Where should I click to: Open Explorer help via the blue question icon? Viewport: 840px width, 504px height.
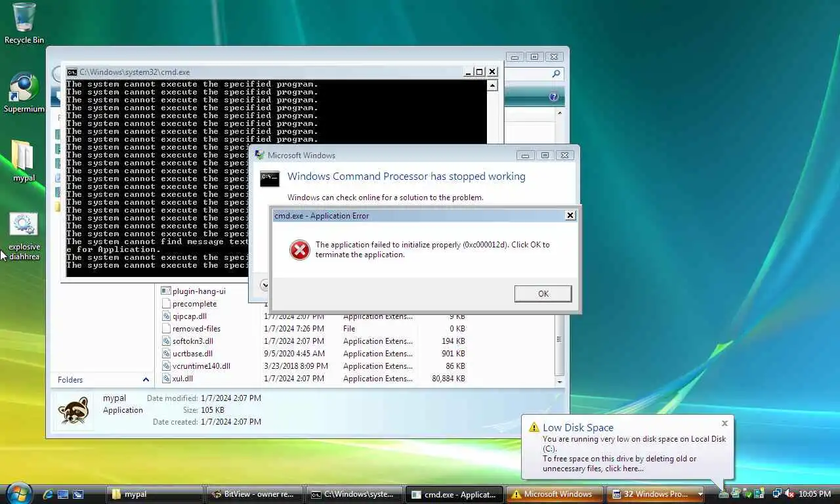tap(553, 96)
